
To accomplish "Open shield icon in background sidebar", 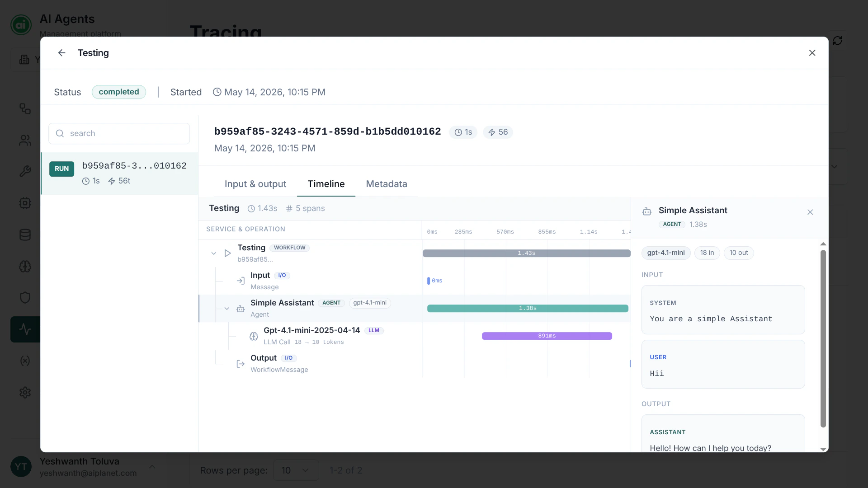I will coord(25,298).
